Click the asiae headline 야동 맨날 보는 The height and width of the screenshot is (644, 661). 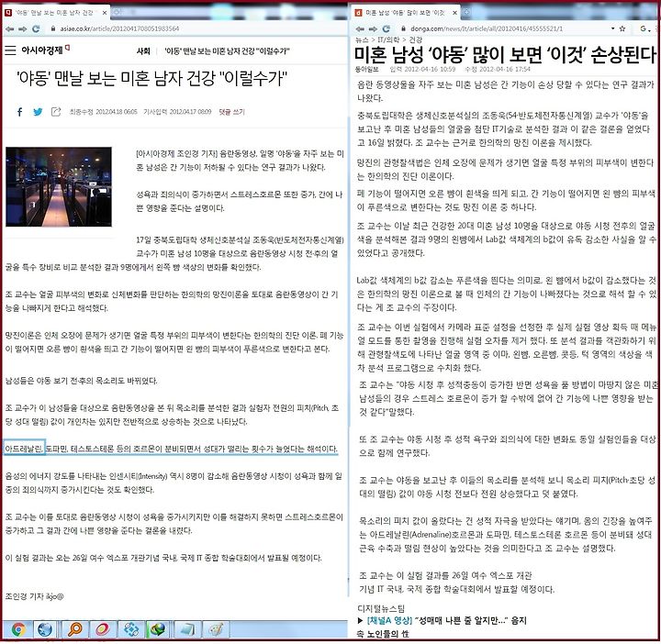coord(151,79)
